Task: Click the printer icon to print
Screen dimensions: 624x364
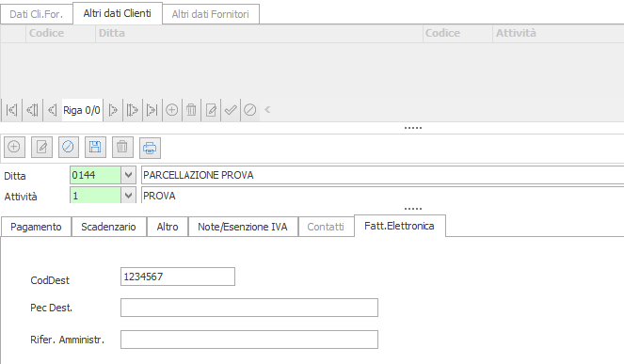Action: (x=150, y=148)
